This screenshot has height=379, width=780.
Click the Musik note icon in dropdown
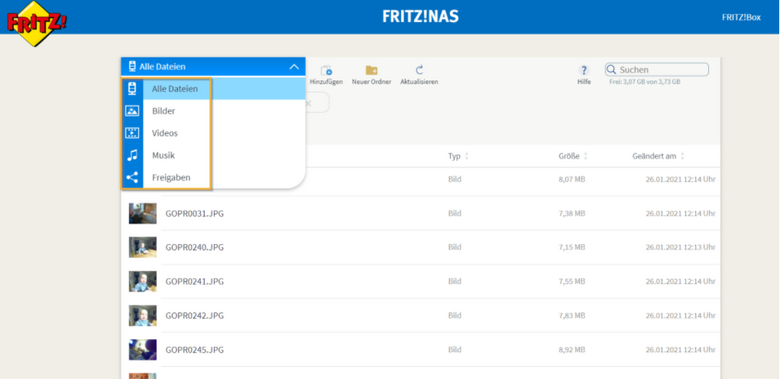(132, 155)
